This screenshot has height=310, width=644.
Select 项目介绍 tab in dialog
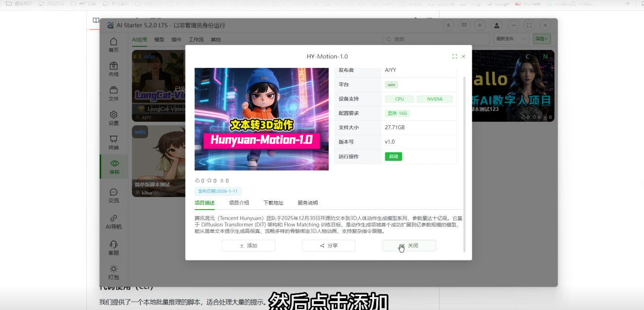point(239,203)
